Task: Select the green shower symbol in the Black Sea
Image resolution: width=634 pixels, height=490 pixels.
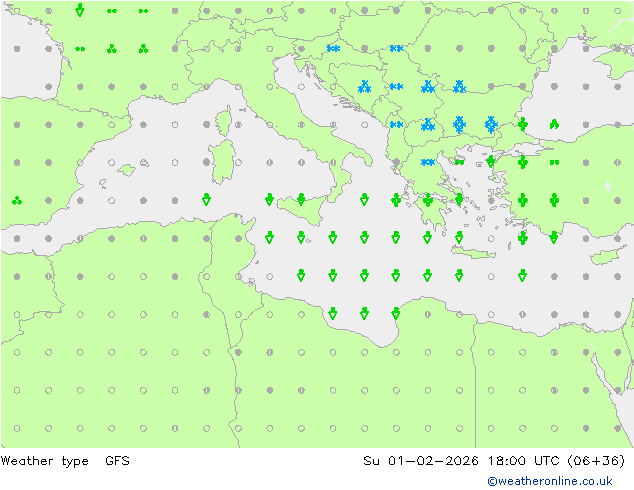Action: coord(554,124)
